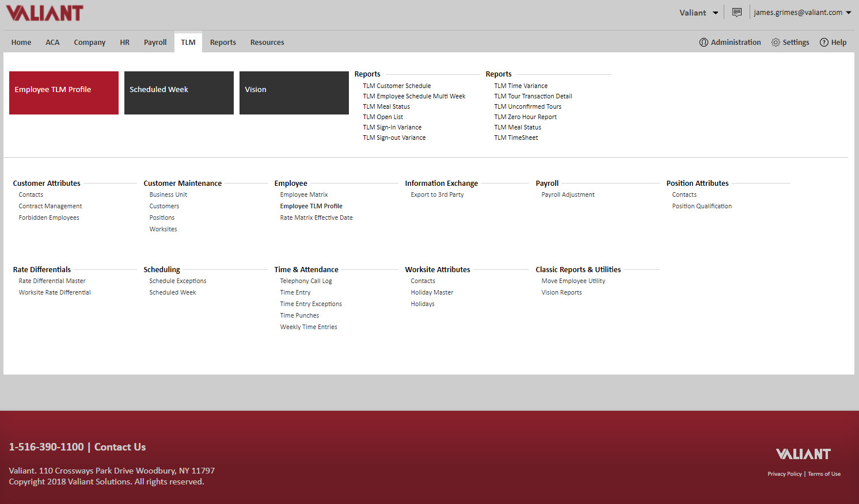
Task: Click the Employee TLM Profile red tile
Action: (x=64, y=93)
